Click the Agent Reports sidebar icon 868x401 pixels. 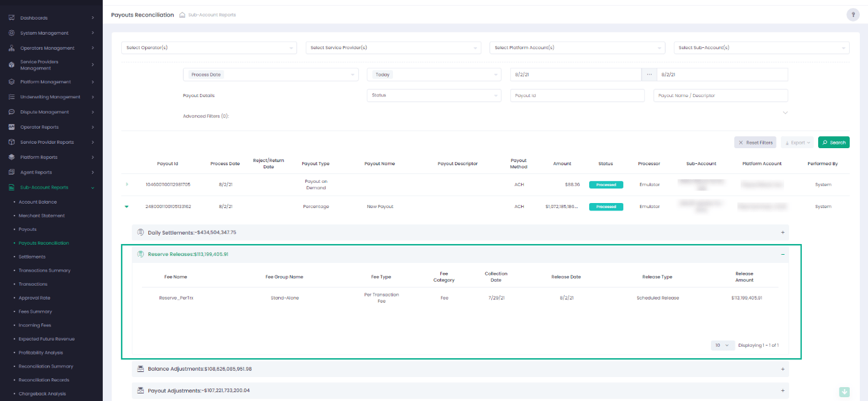[x=11, y=172]
